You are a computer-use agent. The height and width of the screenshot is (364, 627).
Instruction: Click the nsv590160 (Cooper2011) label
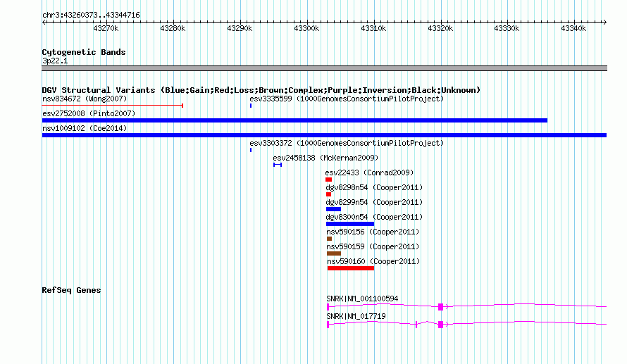click(373, 261)
